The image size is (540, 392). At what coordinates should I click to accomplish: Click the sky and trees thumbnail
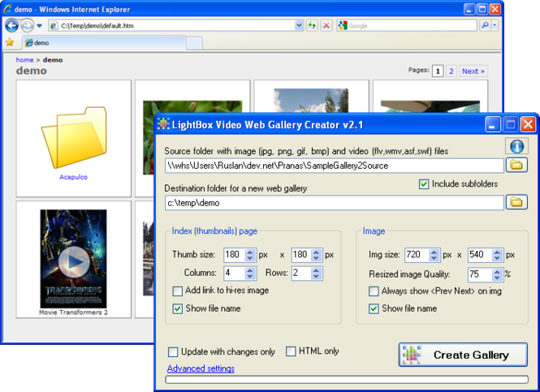pyautogui.click(x=311, y=101)
